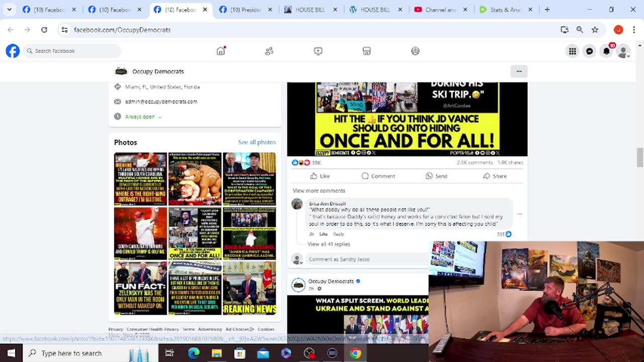
Task: Click the Windows taskbar search box
Action: (x=92, y=353)
